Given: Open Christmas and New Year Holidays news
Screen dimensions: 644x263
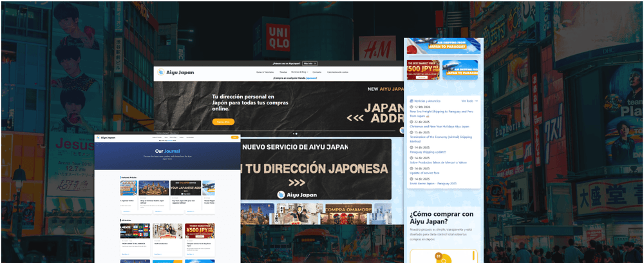Looking at the screenshot, I should 439,126.
